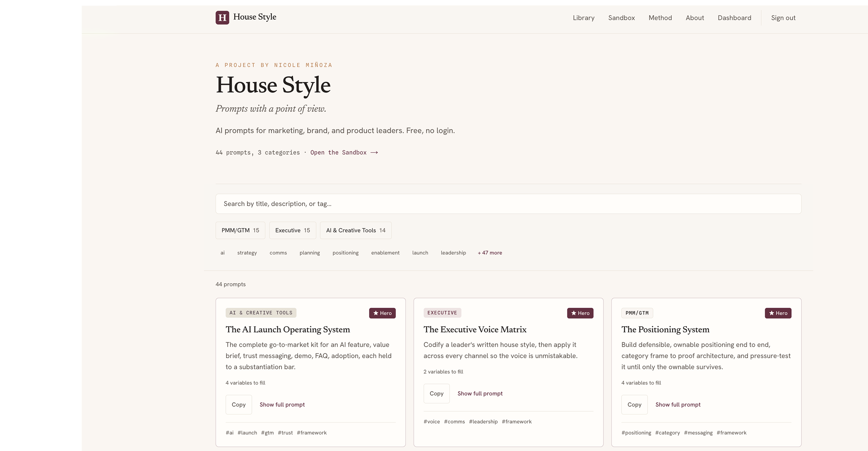868x451 pixels.
Task: Click #framework on the Positioning System card
Action: pos(731,433)
